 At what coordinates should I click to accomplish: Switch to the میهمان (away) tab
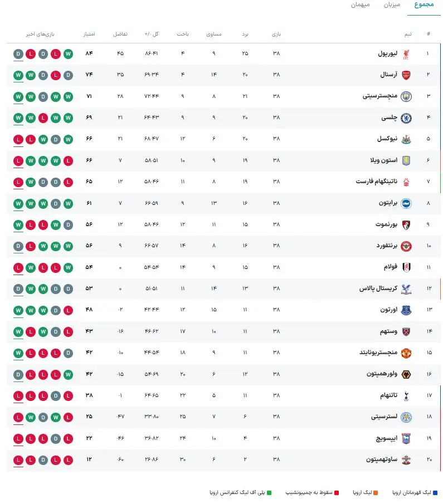click(360, 4)
